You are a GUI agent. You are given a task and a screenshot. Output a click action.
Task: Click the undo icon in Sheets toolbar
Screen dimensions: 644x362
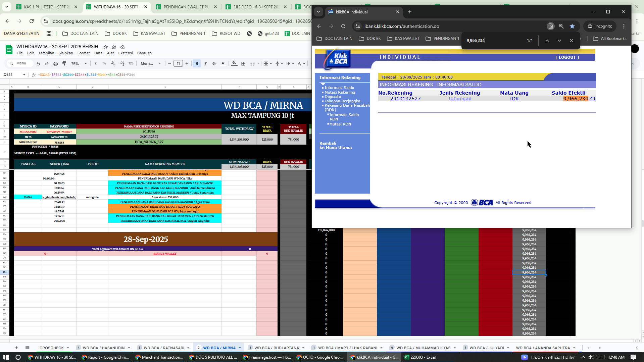pyautogui.click(x=38, y=63)
